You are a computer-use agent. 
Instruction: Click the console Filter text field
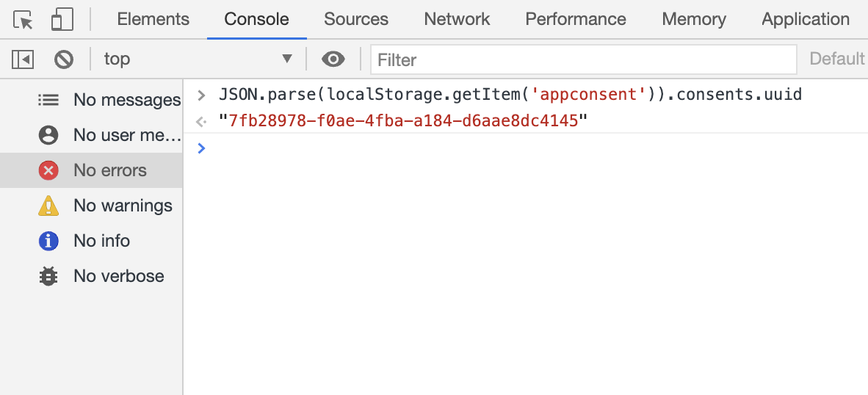[x=583, y=59]
